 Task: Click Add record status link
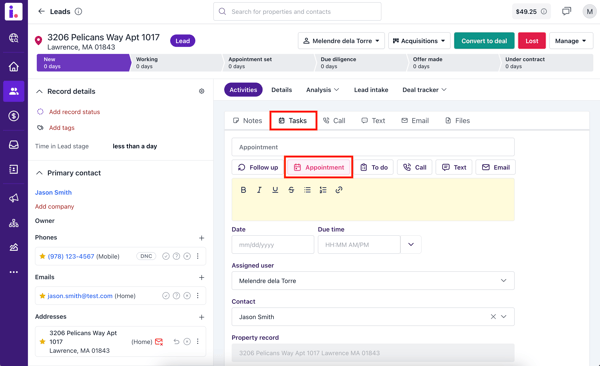point(74,112)
